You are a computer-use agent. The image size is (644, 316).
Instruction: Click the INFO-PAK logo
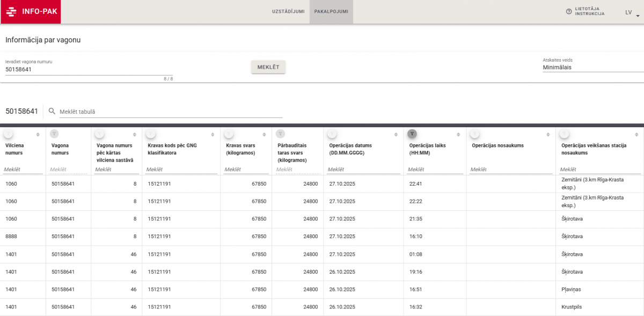click(x=31, y=12)
